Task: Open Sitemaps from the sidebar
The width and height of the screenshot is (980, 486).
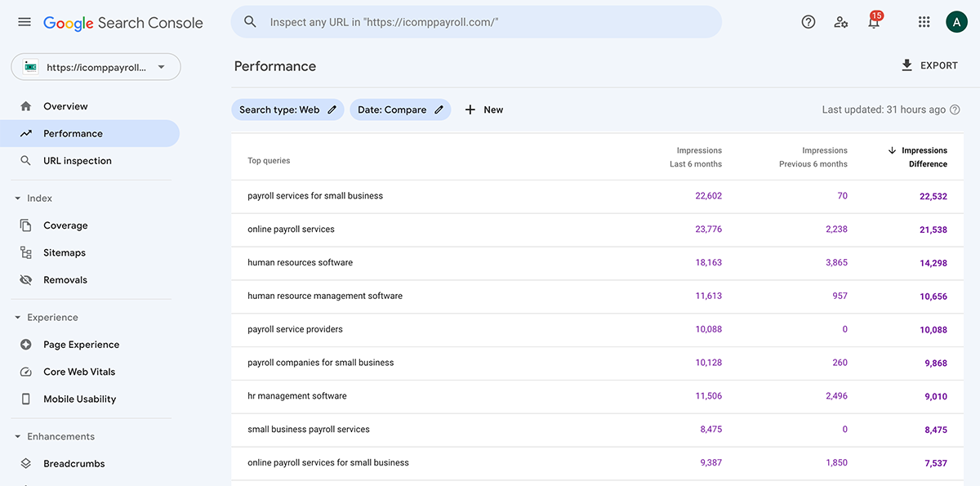Action: [64, 252]
